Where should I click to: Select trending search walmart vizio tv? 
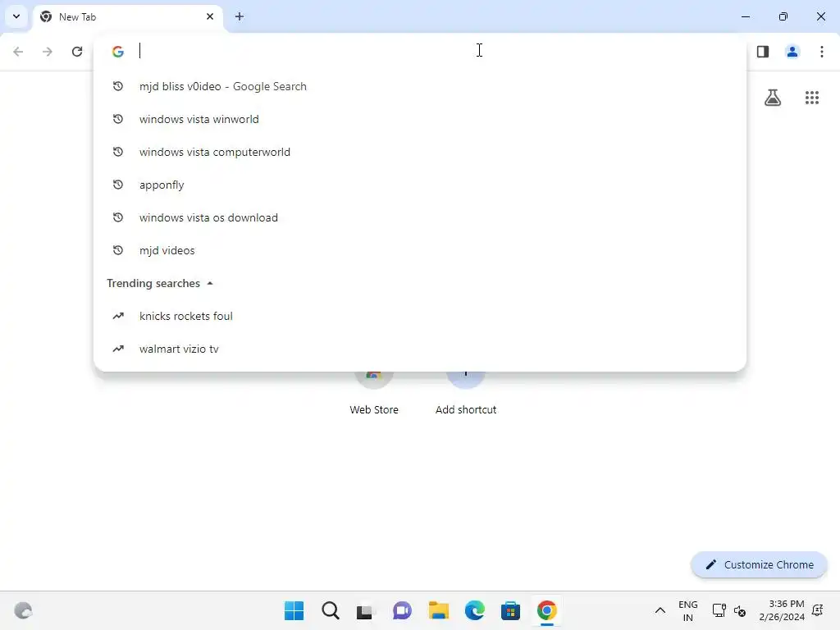point(420,349)
